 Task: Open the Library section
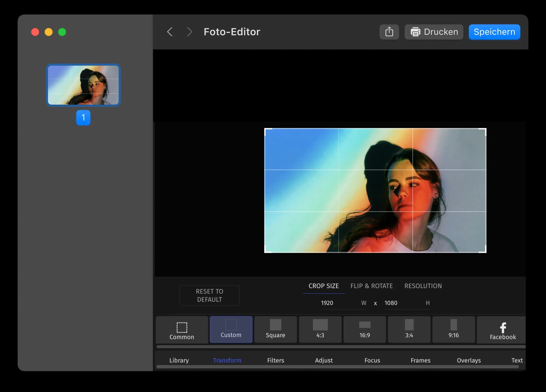tap(179, 360)
